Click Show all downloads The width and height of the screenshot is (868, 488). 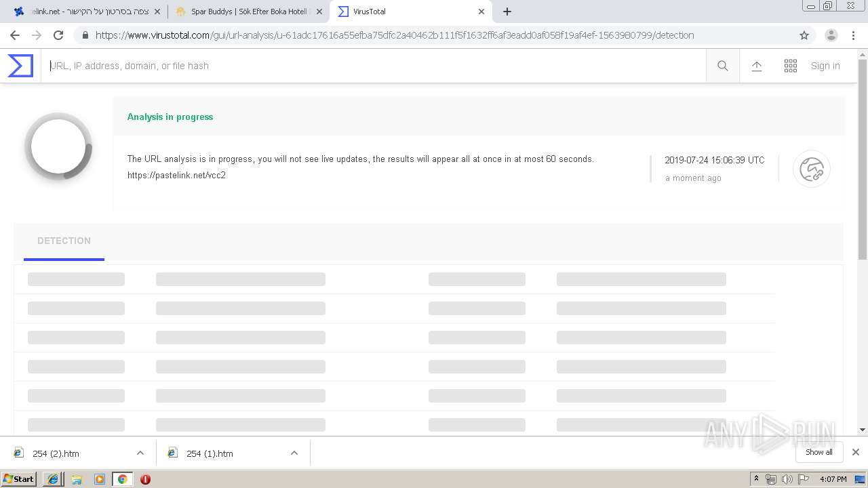(819, 452)
